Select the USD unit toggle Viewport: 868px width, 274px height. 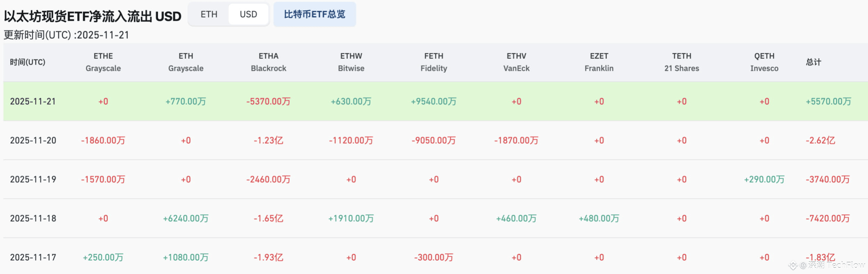click(248, 14)
